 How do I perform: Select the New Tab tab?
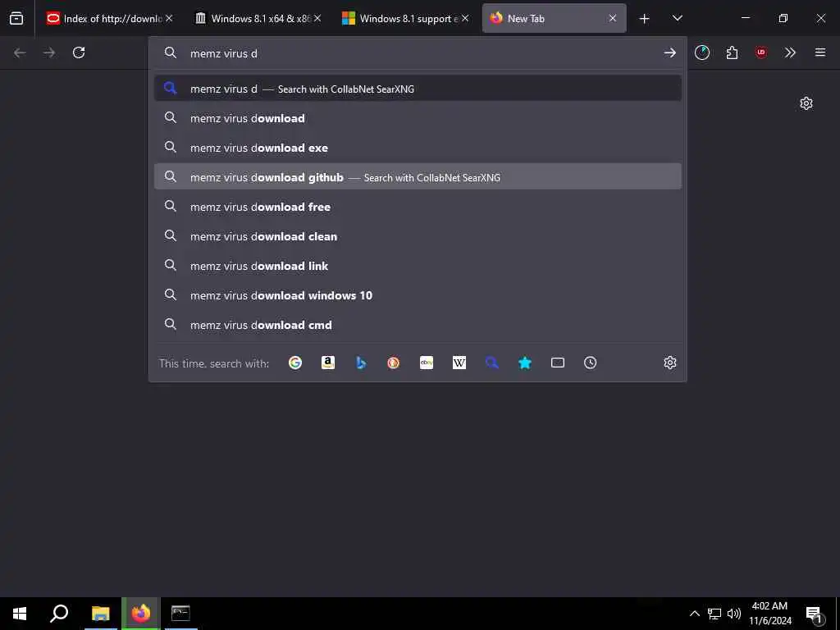pos(555,19)
